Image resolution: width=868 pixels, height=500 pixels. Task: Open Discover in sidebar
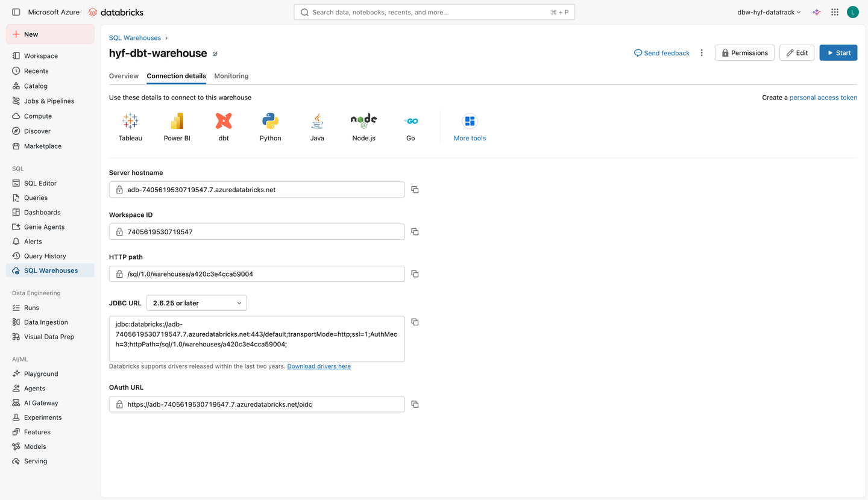click(x=50, y=131)
